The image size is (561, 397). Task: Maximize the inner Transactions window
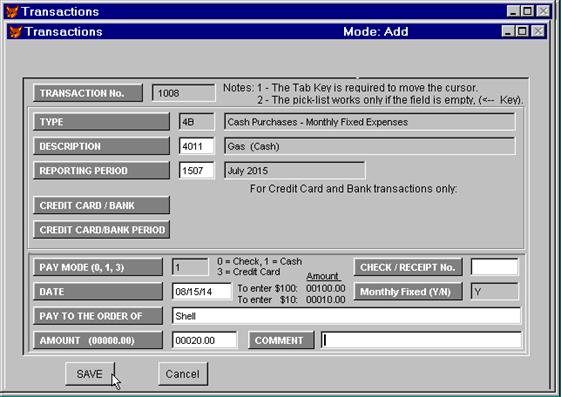click(522, 31)
